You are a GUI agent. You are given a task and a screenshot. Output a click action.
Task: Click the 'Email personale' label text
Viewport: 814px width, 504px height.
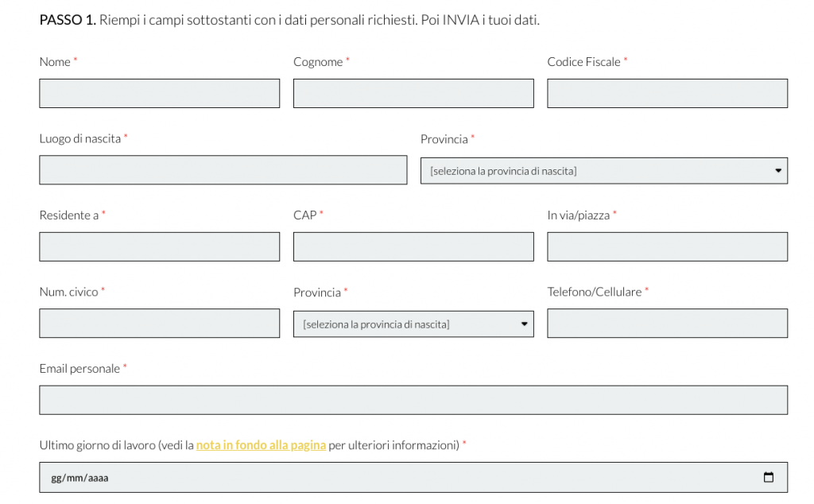pyautogui.click(x=79, y=369)
